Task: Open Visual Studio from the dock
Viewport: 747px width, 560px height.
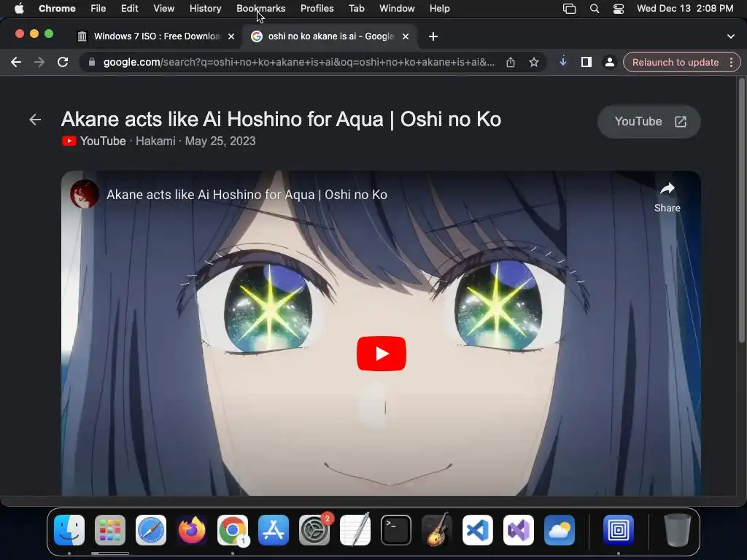Action: tap(519, 529)
